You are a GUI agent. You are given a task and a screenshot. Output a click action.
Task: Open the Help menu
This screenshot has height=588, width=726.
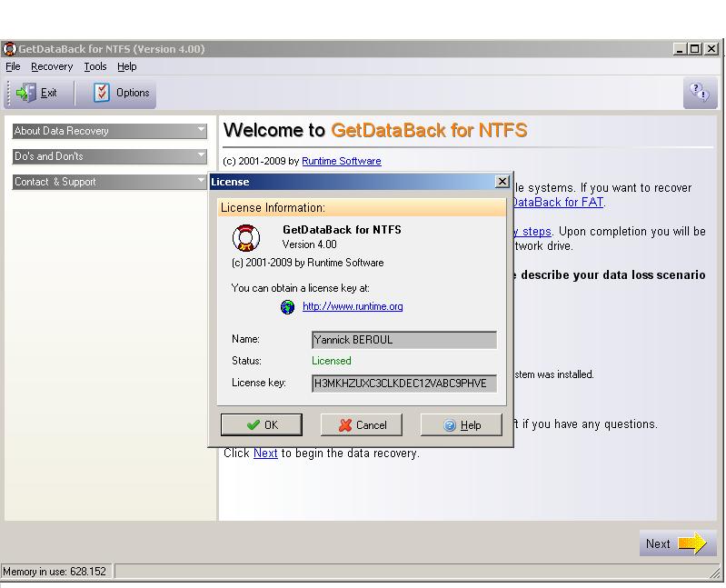pyautogui.click(x=127, y=66)
